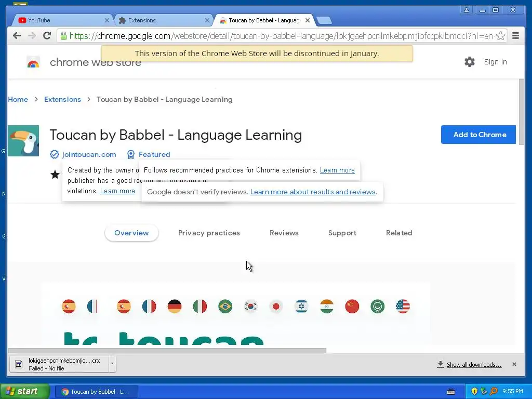Open Learn more about publisher violations
The height and width of the screenshot is (399, 532).
pyautogui.click(x=117, y=191)
